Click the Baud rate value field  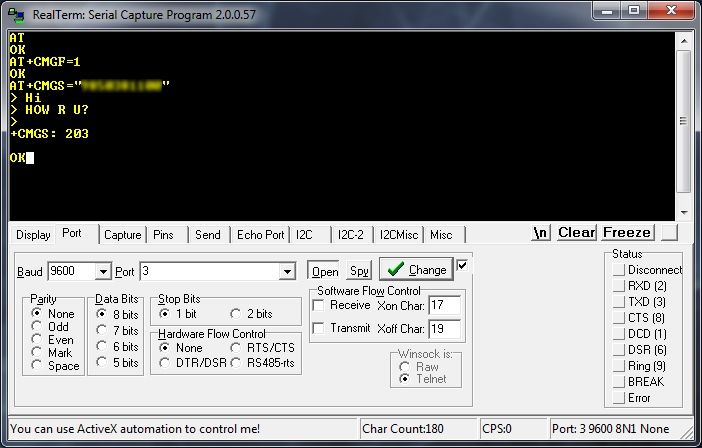point(72,271)
